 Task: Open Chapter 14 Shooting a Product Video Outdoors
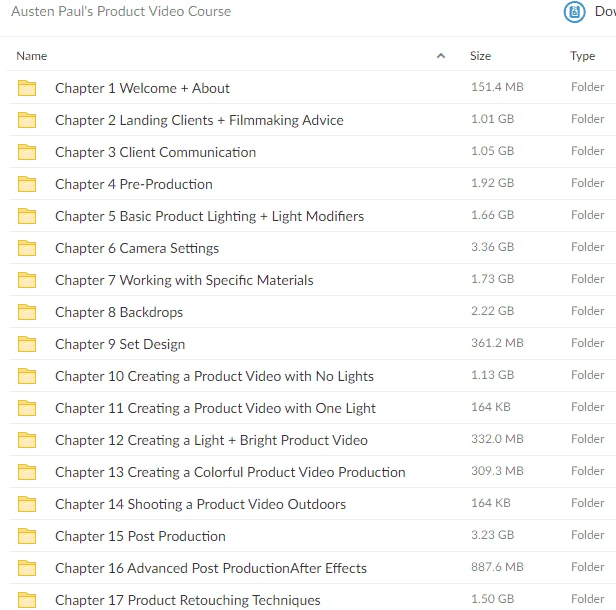200,504
